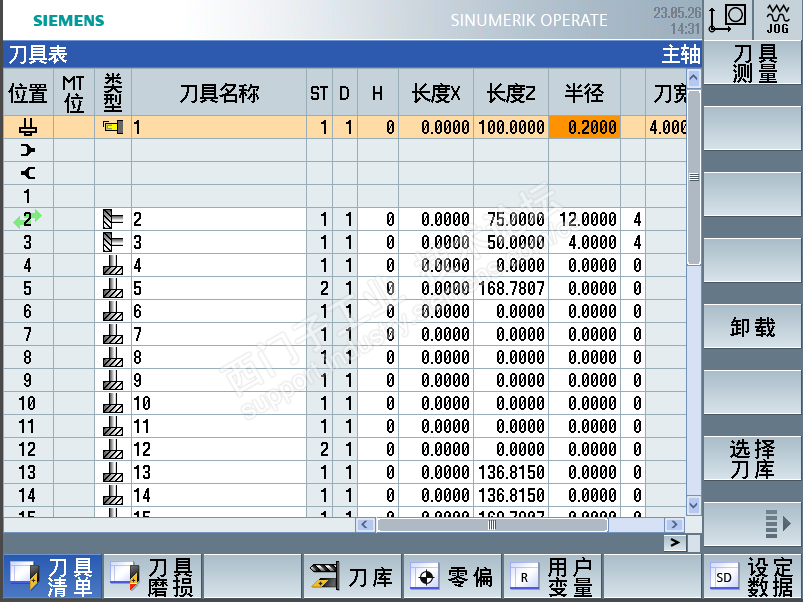
Task: Click the MT位 column header
Action: click(74, 93)
